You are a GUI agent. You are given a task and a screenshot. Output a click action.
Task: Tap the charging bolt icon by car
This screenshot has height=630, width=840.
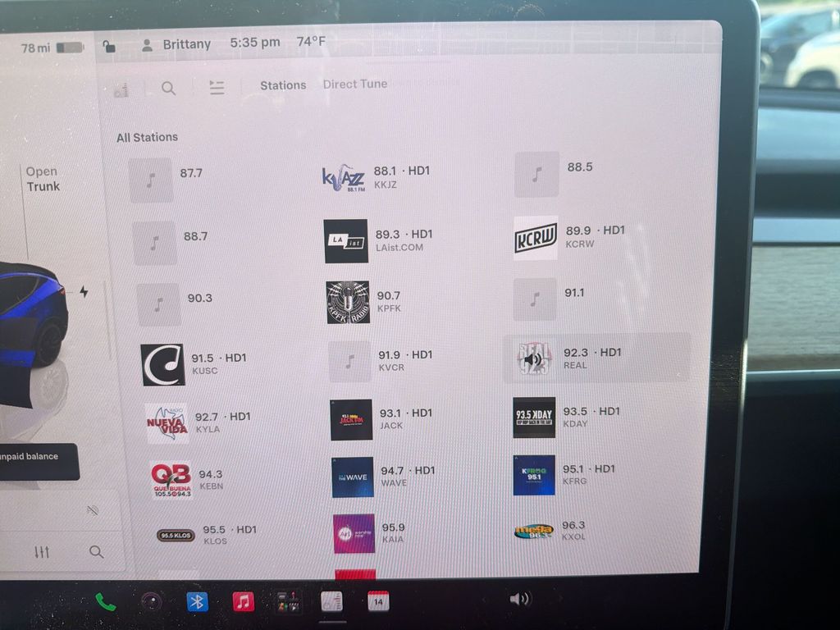tap(84, 291)
